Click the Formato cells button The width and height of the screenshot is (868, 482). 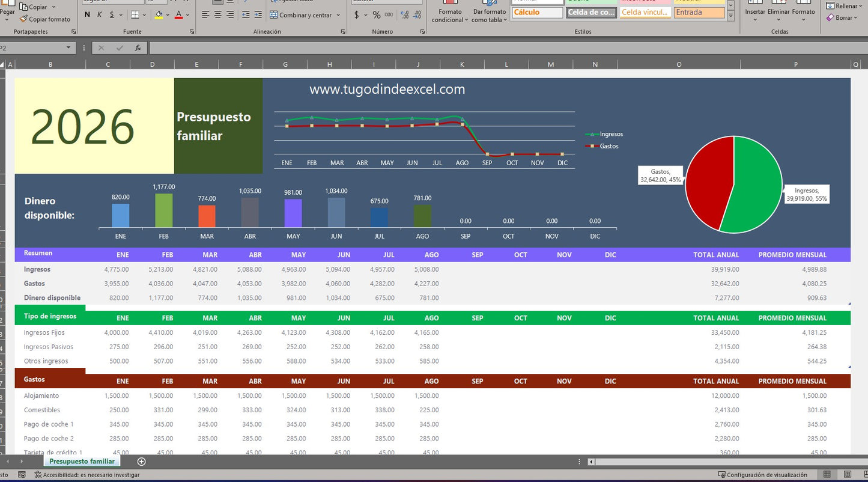tap(803, 12)
